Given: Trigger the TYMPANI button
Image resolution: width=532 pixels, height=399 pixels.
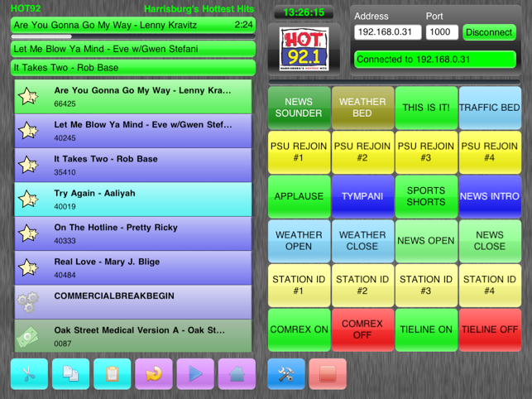Looking at the screenshot, I should click(362, 197).
